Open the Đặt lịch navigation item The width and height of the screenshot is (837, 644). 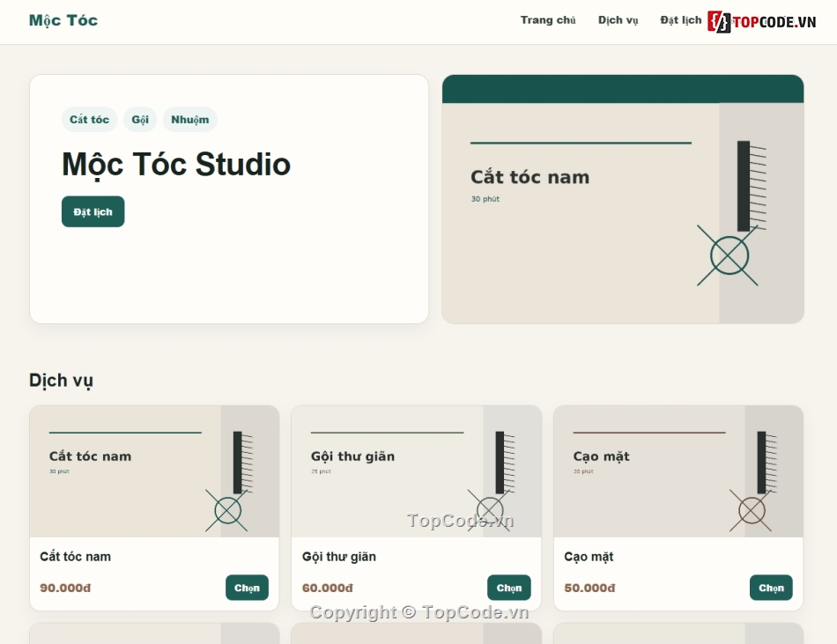pyautogui.click(x=680, y=20)
